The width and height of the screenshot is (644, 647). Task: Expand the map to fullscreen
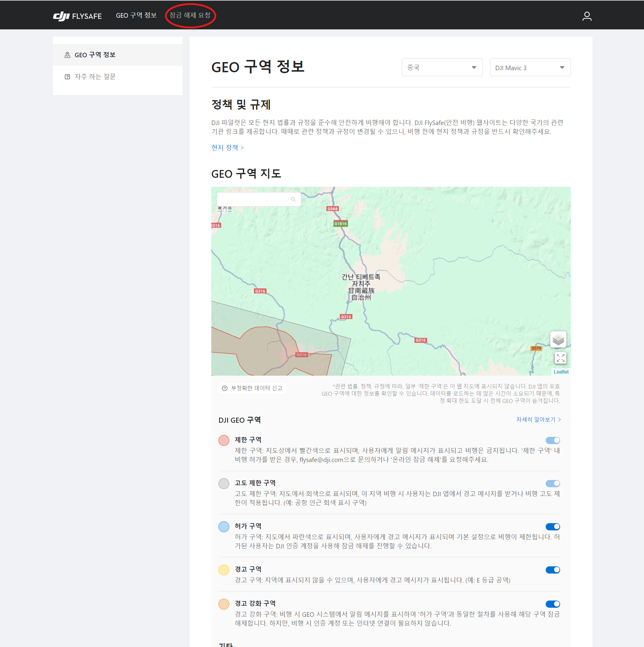tap(560, 358)
